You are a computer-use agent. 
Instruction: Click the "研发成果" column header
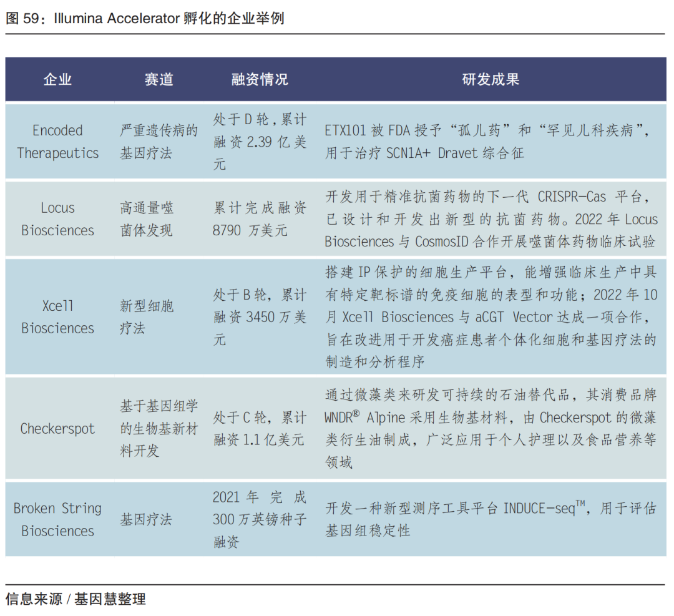pyautogui.click(x=491, y=79)
